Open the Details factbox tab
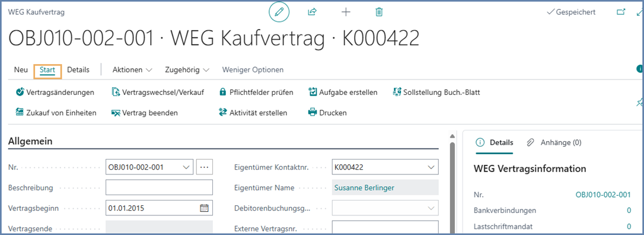The image size is (644, 235). pyautogui.click(x=495, y=142)
